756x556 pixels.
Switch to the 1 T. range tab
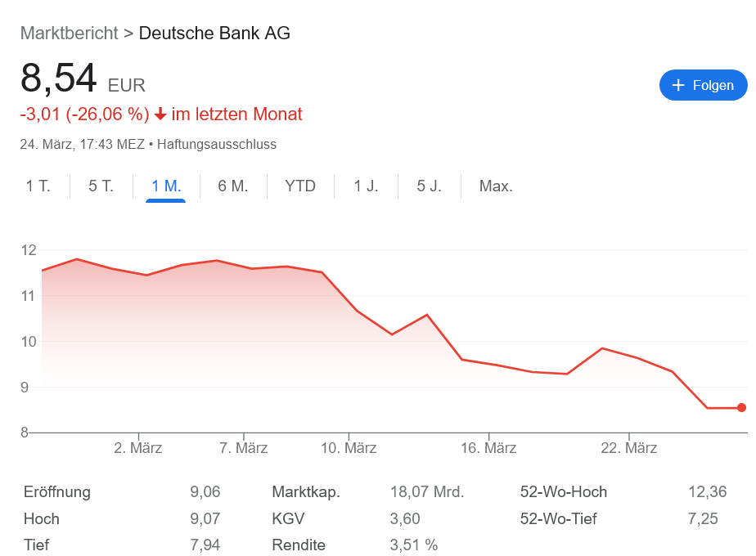(x=38, y=186)
